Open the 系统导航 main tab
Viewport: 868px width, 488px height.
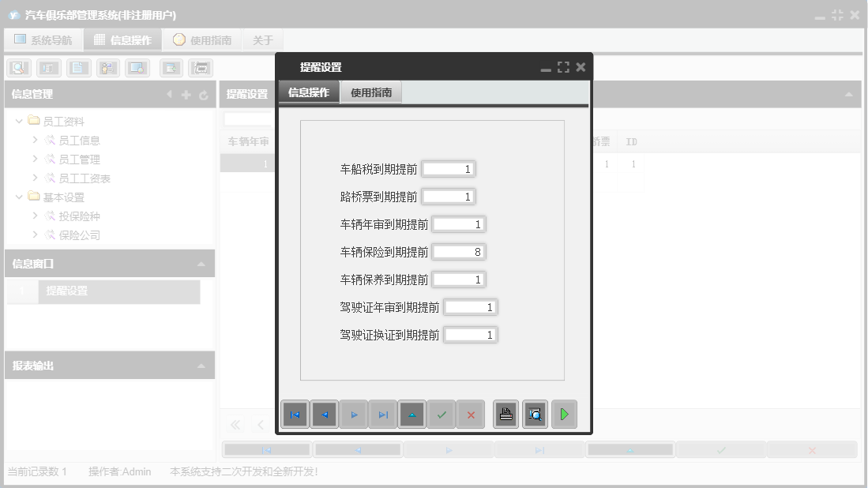(43, 39)
